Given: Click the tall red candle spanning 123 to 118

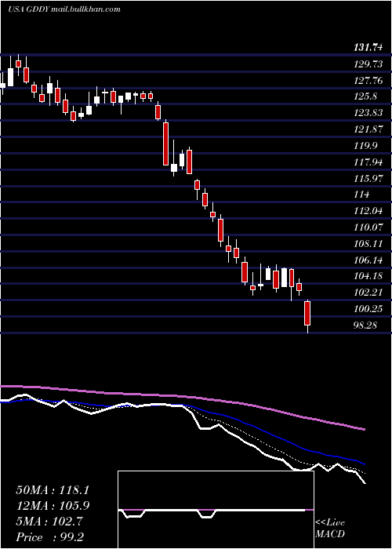Looking at the screenshot, I should click(x=165, y=144).
